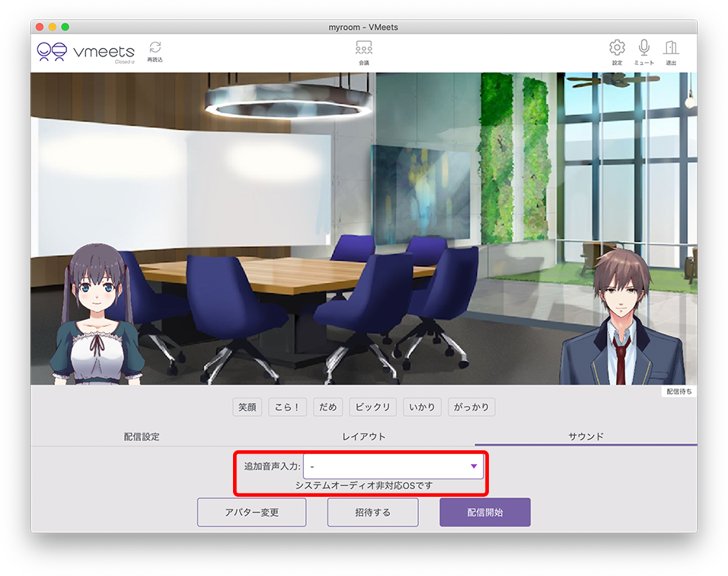The image size is (728, 576).
Task: Click the 配信待ち status label
Action: coord(679,389)
